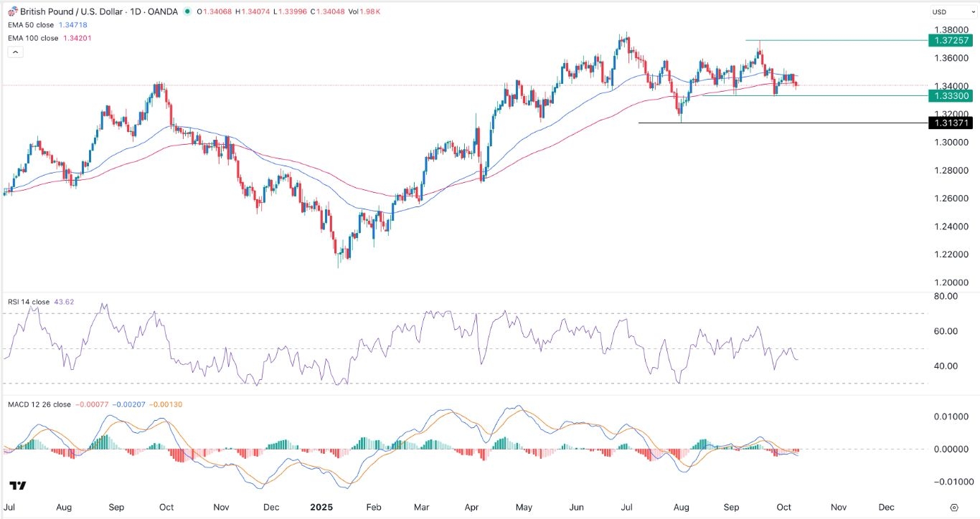Click the British Pound flag symbol icon
Viewport: 980px width, 519px height.
coord(12,11)
